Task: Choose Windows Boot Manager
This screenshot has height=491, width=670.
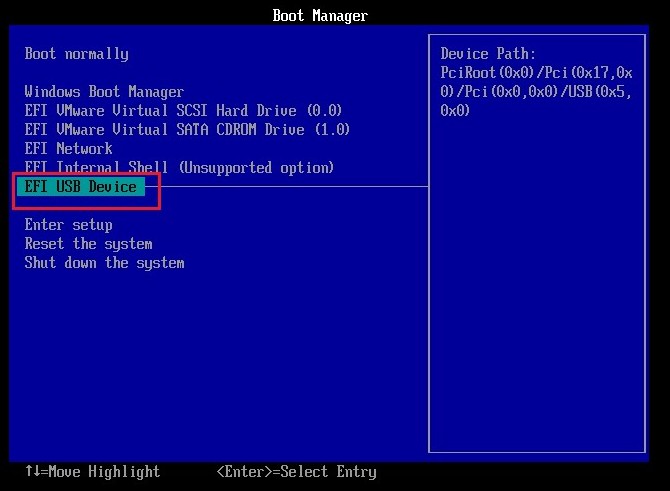Action: click(x=104, y=92)
